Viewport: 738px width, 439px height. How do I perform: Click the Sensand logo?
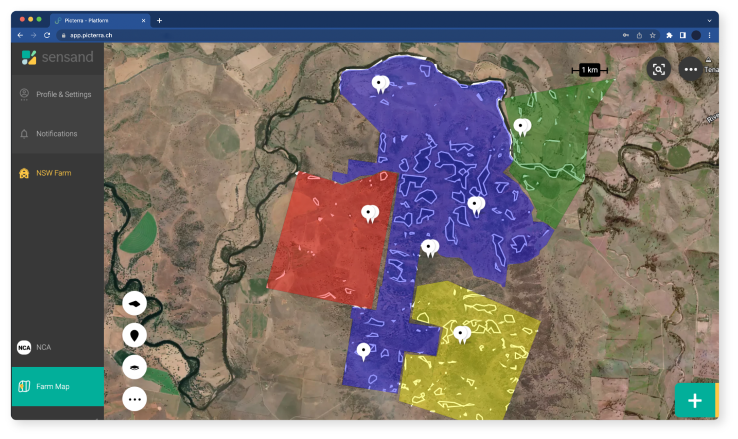click(57, 57)
